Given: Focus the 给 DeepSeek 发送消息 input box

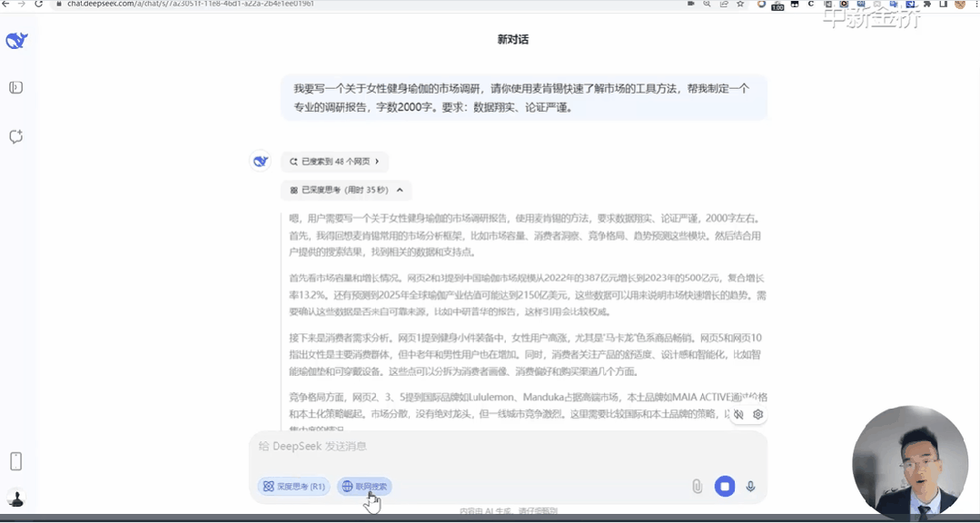Looking at the screenshot, I should [508, 446].
